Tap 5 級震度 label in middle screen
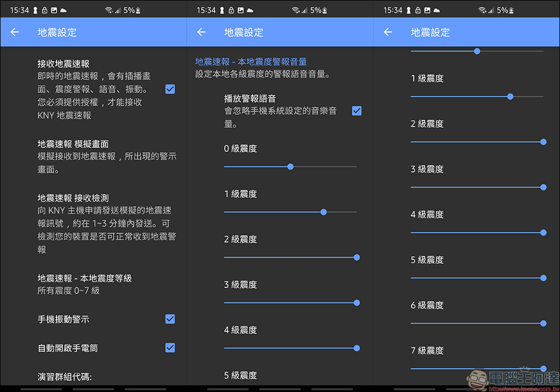 pyautogui.click(x=240, y=375)
